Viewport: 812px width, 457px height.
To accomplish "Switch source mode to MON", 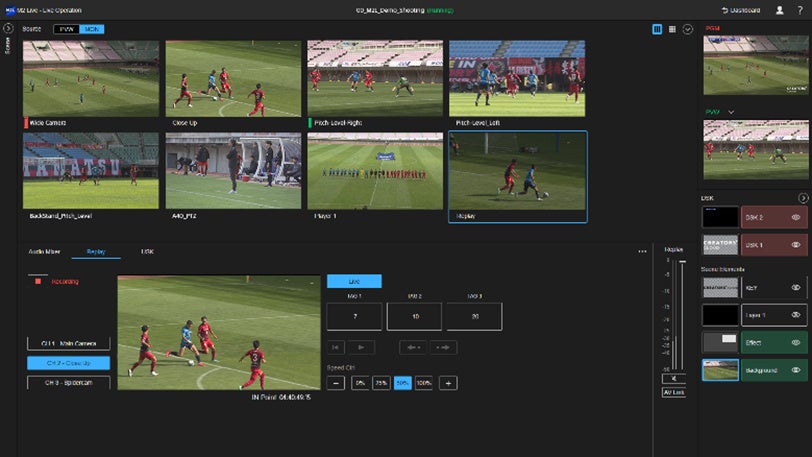I will coord(92,29).
